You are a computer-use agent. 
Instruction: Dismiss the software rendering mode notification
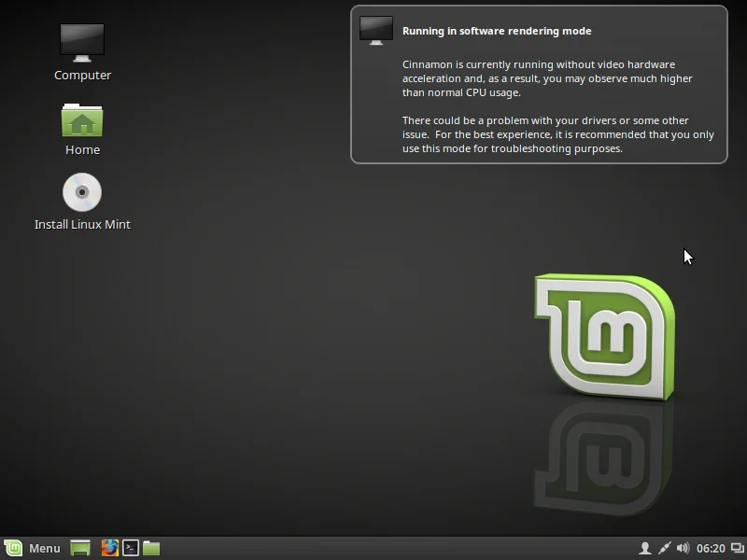click(x=539, y=84)
